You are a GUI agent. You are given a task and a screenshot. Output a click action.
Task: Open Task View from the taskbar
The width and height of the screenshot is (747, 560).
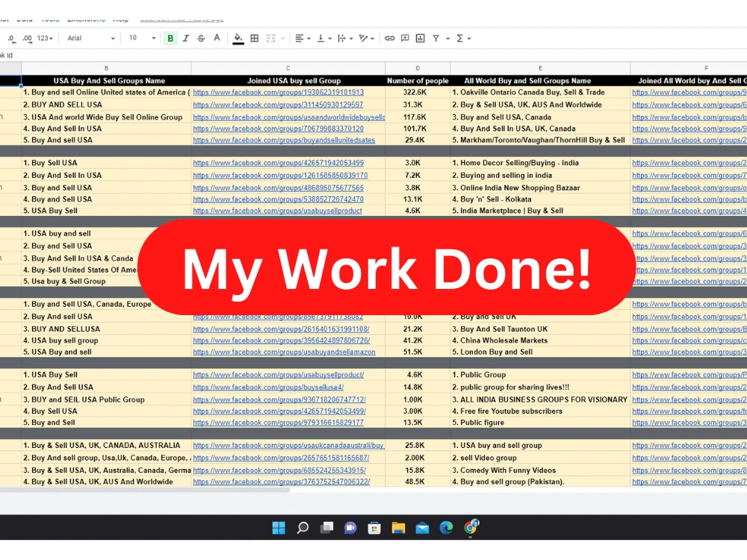pyautogui.click(x=326, y=528)
